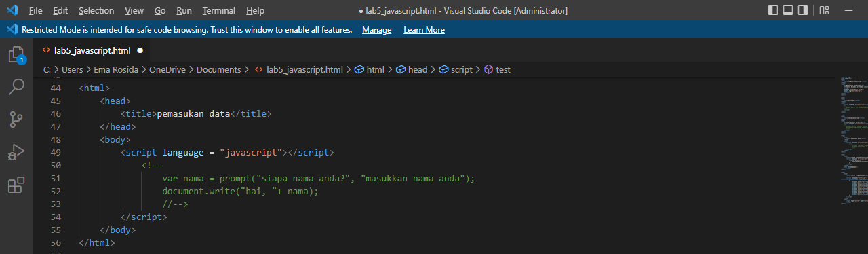Select the head symbol breadcrumb
868x254 pixels.
click(412, 69)
